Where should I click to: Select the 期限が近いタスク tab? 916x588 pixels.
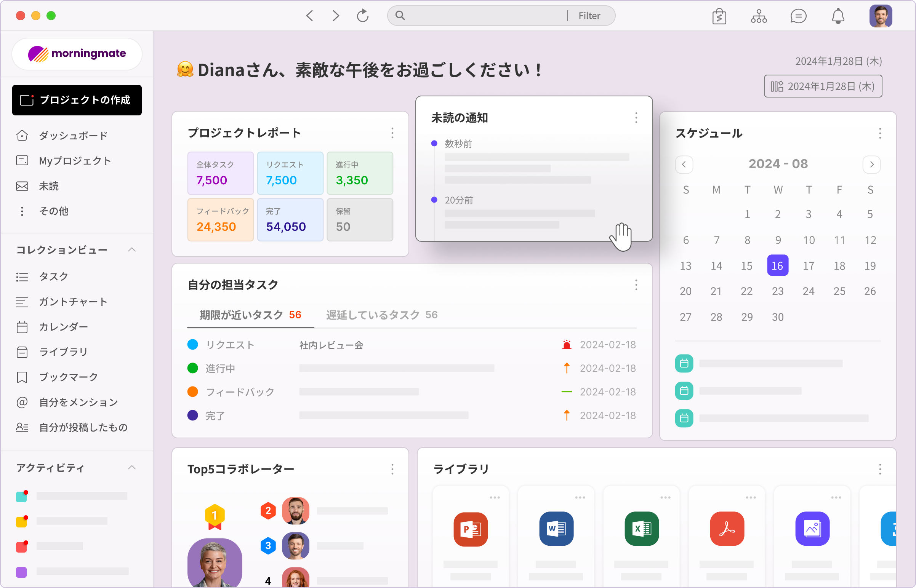250,315
